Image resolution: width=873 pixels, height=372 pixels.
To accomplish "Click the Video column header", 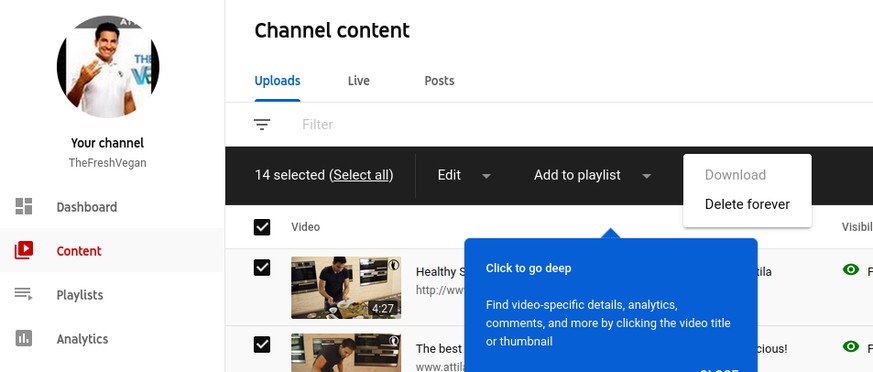I will click(x=306, y=227).
